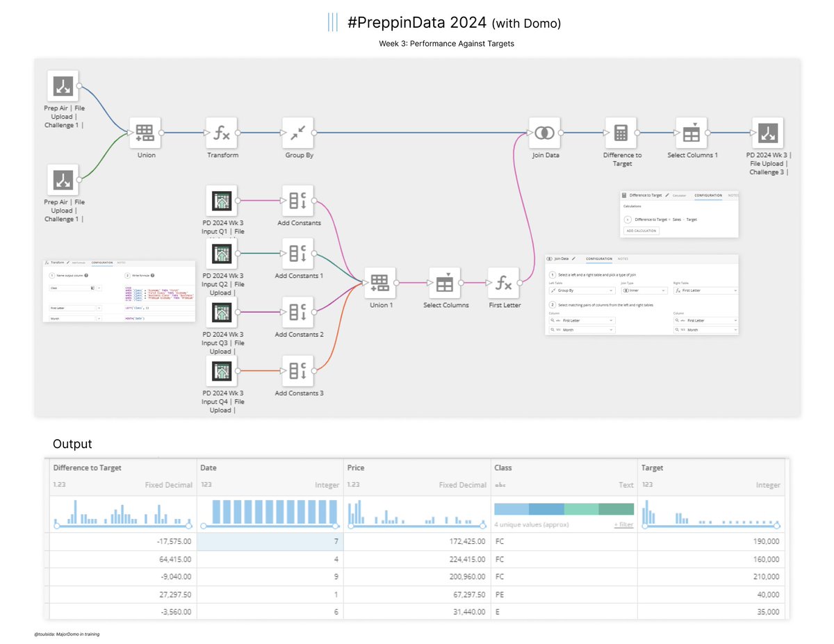Click range slider under Difference to Target histogram
The image size is (834, 644).
tap(123, 526)
